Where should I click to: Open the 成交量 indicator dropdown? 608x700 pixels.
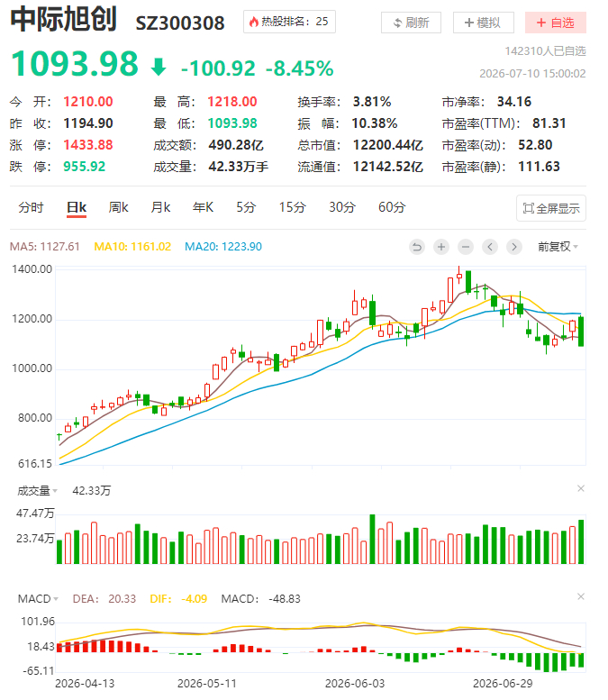tap(37, 491)
